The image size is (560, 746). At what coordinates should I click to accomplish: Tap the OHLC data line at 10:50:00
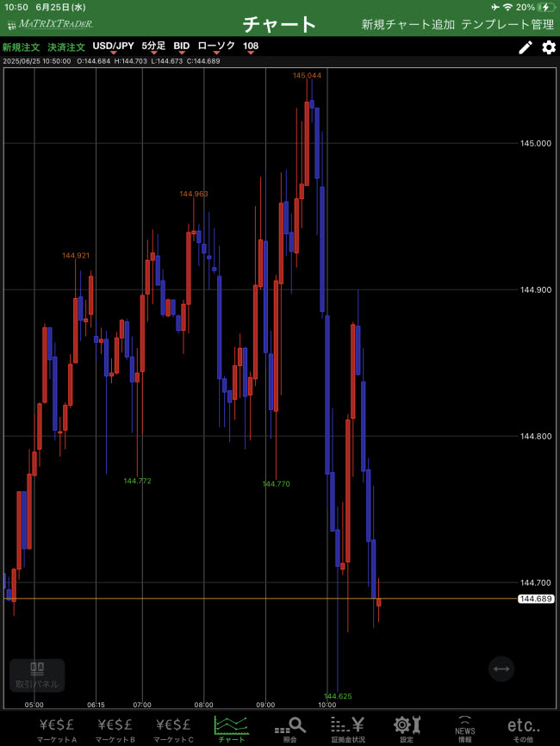click(x=111, y=61)
